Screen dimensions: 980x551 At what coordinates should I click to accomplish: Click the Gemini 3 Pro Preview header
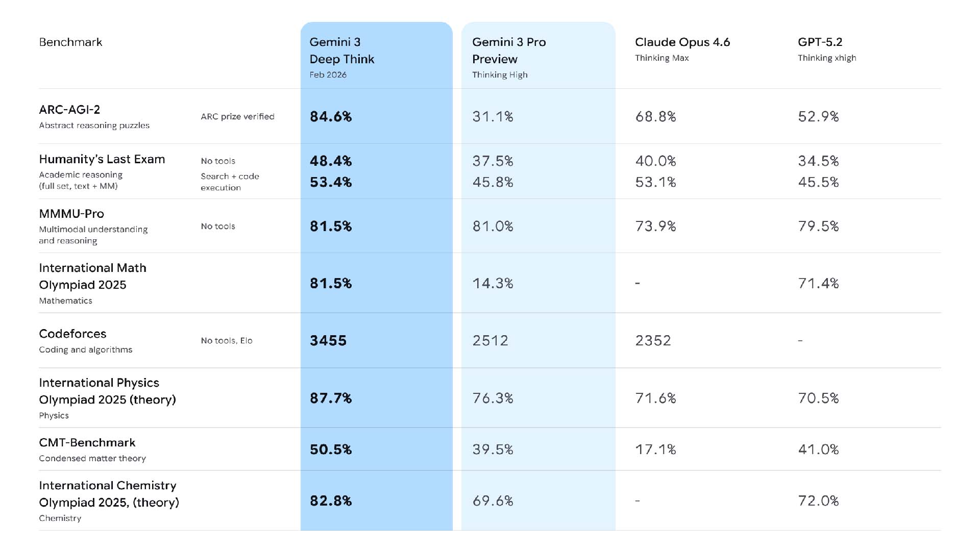click(x=508, y=51)
